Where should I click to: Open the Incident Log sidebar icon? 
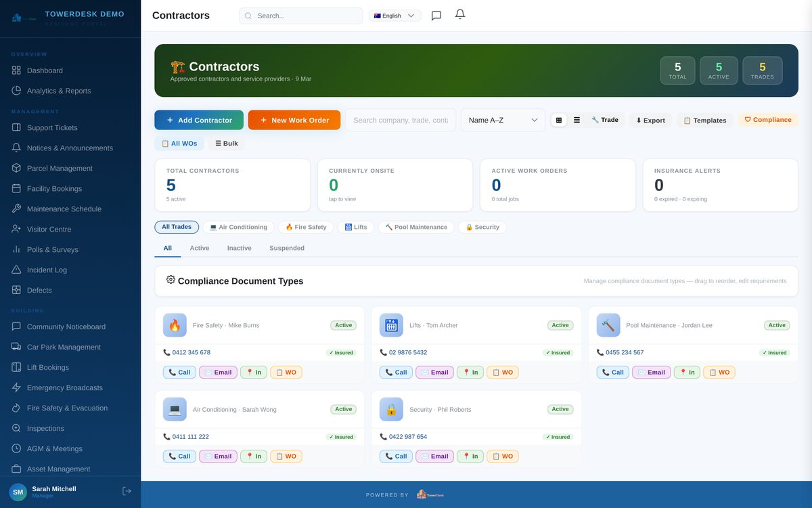click(16, 270)
